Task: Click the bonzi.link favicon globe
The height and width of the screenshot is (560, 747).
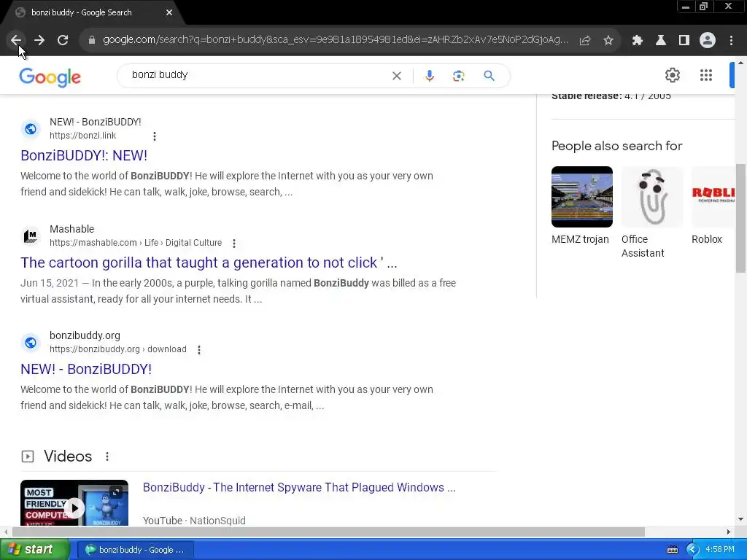Action: coord(31,128)
